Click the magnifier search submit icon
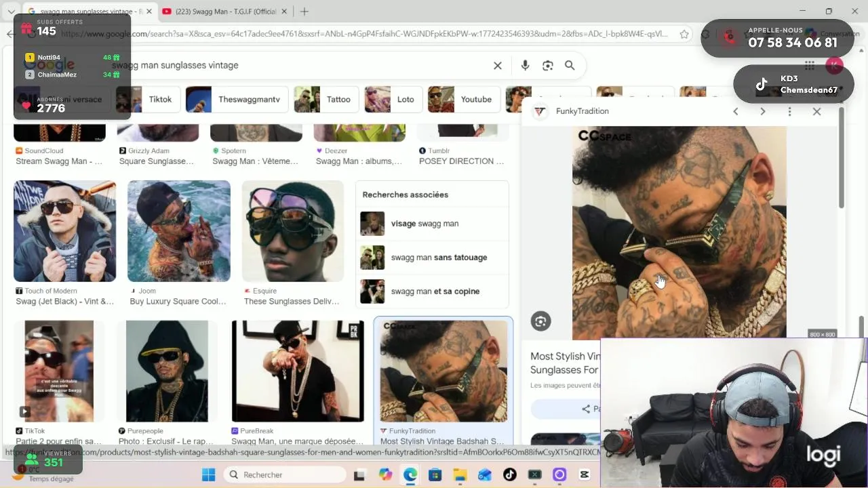868x488 pixels. [570, 66]
